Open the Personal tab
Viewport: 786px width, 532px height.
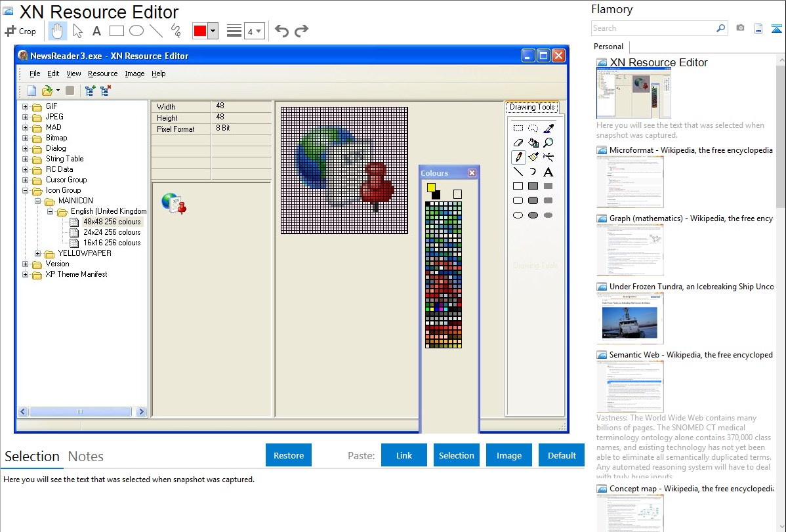(x=608, y=47)
